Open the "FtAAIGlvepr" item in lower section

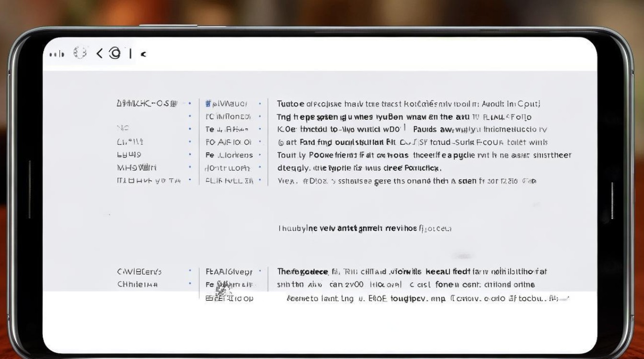point(229,272)
